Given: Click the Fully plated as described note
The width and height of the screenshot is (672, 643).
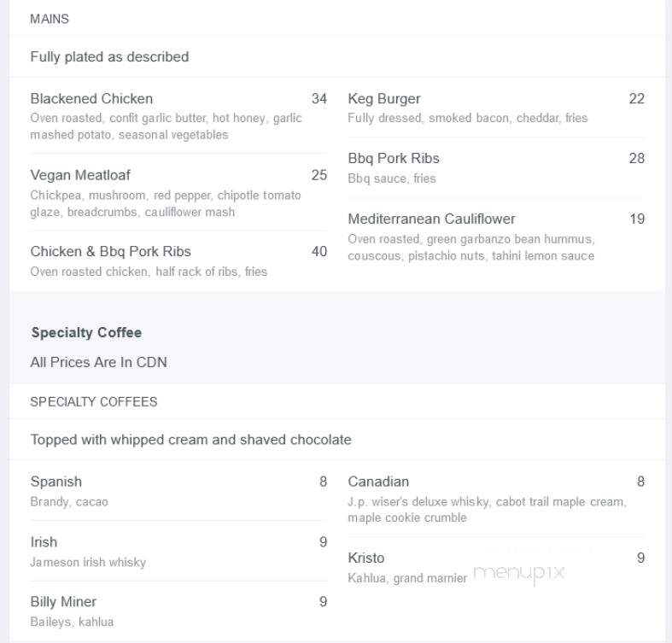Looking at the screenshot, I should 109,56.
